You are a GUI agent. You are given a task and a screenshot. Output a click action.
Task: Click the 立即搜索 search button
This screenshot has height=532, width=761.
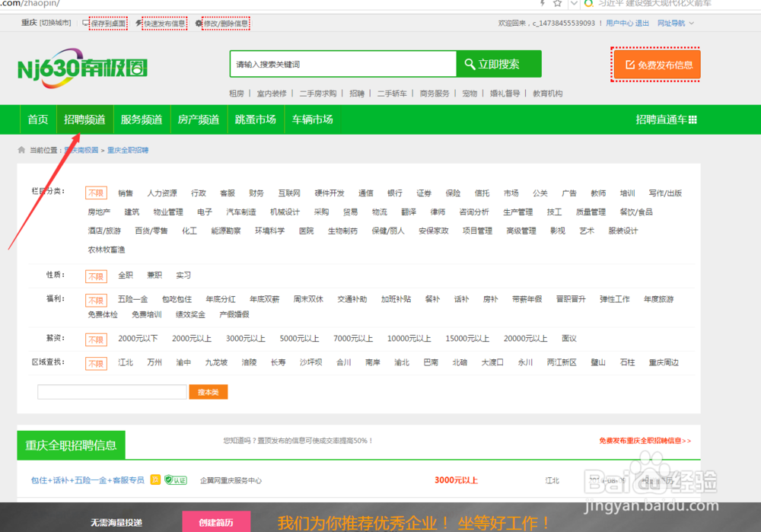[498, 64]
